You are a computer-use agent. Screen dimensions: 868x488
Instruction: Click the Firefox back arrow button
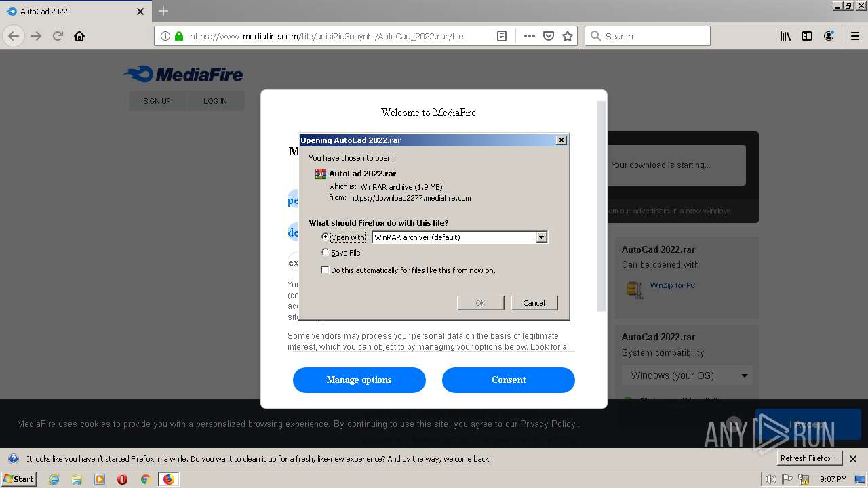pyautogui.click(x=14, y=36)
